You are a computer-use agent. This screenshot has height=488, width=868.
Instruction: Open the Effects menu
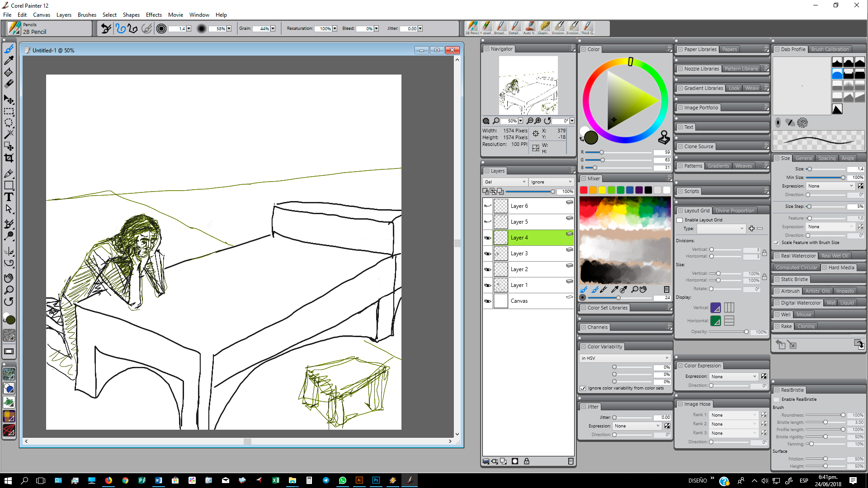click(x=154, y=14)
